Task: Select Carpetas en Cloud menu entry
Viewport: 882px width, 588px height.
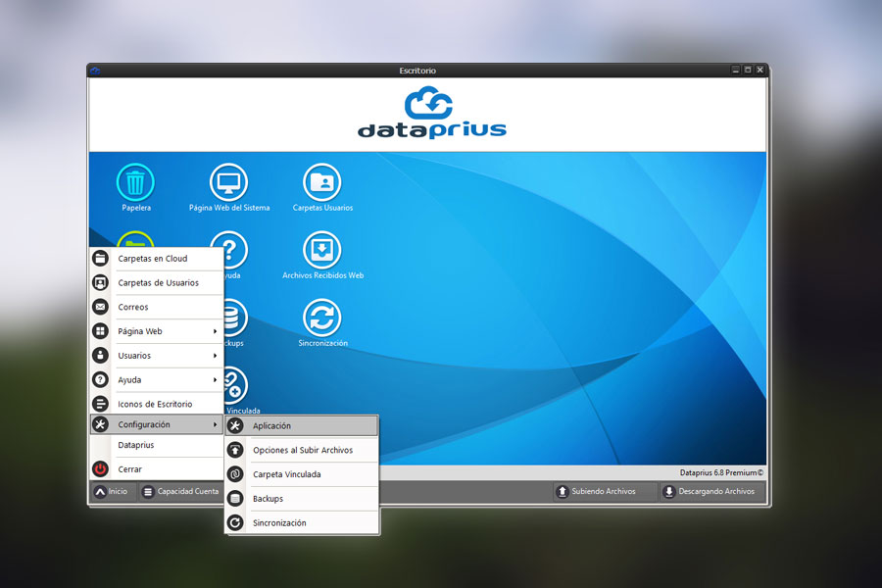Action: pos(157,259)
